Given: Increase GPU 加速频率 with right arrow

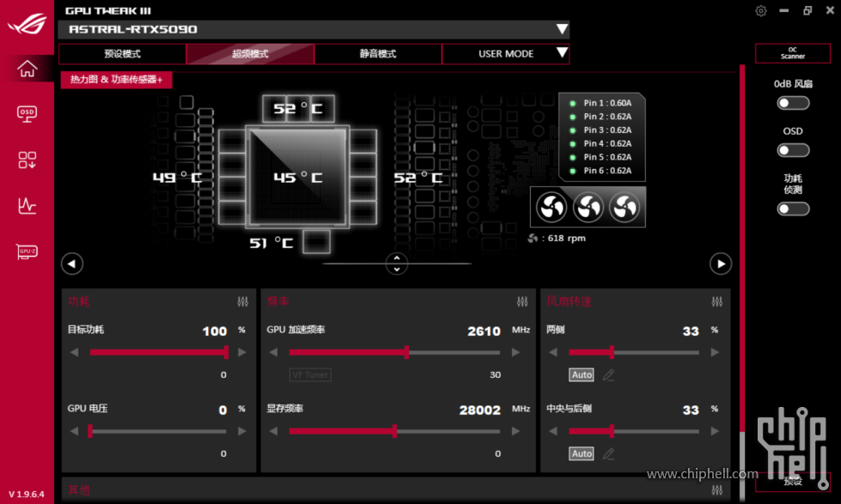Looking at the screenshot, I should click(x=515, y=352).
